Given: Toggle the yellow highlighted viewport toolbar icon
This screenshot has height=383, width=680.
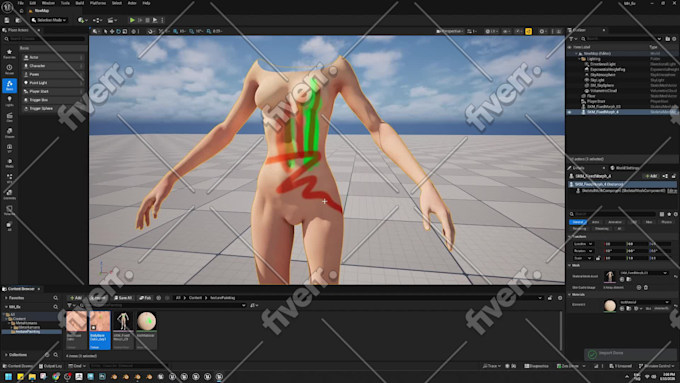Looking at the screenshot, I should pyautogui.click(x=528, y=31).
